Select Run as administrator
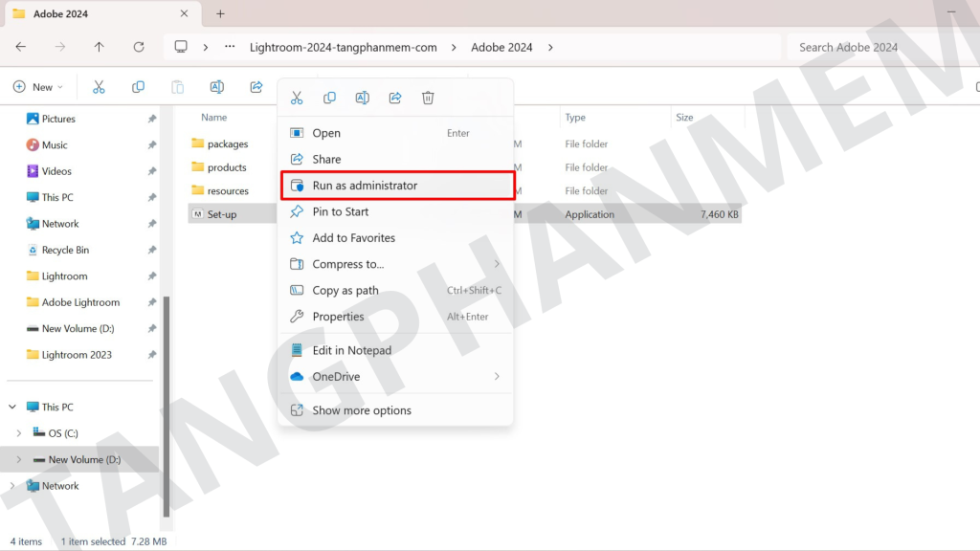The image size is (980, 551). pyautogui.click(x=365, y=186)
